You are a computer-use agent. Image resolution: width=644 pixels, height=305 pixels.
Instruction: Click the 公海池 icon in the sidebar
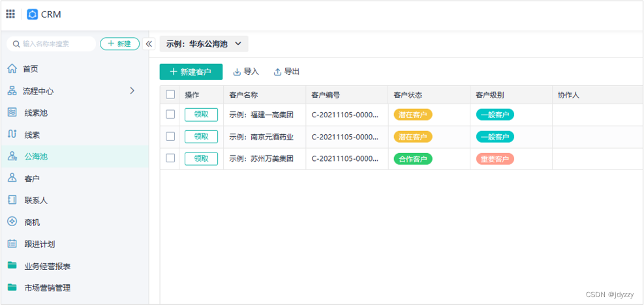(12, 156)
